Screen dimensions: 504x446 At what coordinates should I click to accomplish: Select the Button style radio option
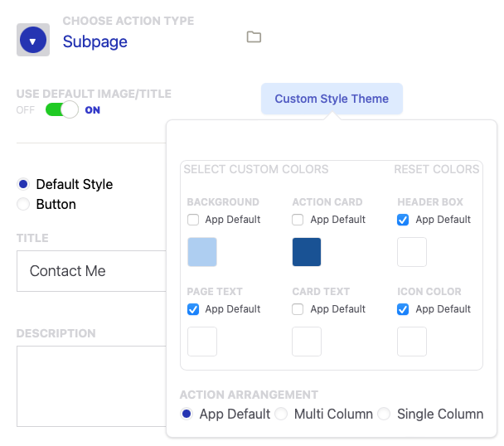[23, 204]
